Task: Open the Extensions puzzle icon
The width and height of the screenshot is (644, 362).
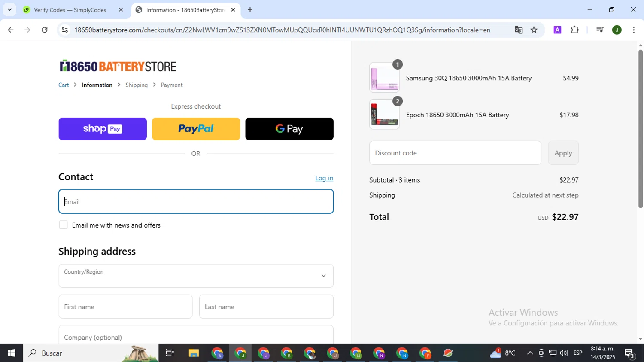Action: point(575,30)
